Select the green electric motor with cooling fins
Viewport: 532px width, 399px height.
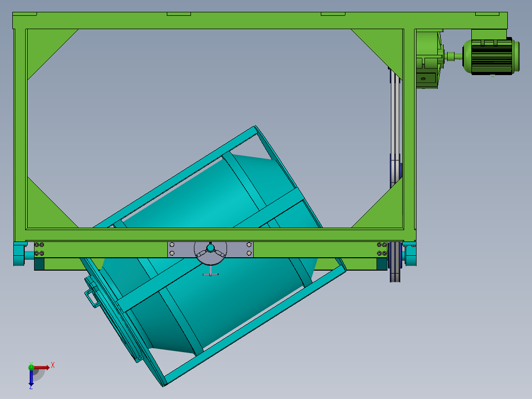pyautogui.click(x=492, y=57)
